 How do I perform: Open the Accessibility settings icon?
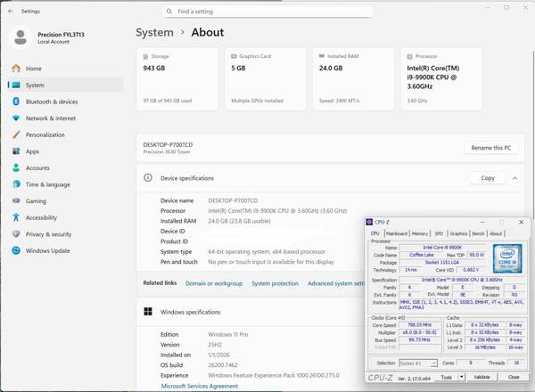(x=16, y=217)
